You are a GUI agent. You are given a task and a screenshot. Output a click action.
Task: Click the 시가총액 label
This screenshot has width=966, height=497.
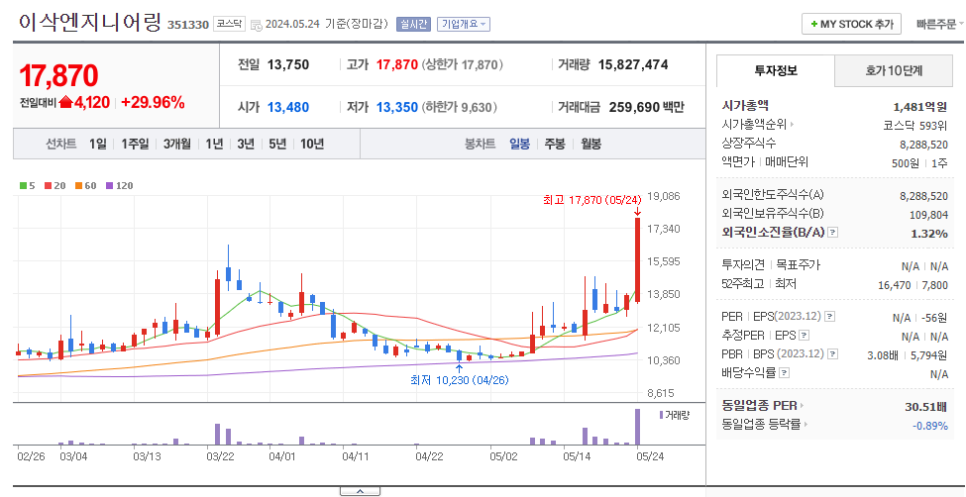745,105
